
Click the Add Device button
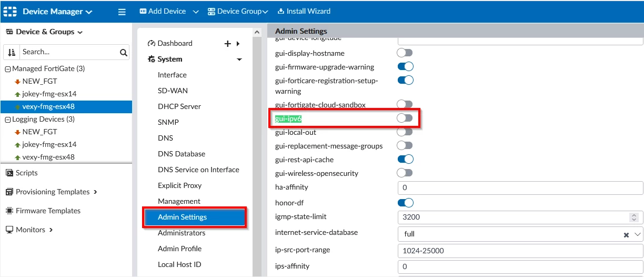click(x=163, y=11)
